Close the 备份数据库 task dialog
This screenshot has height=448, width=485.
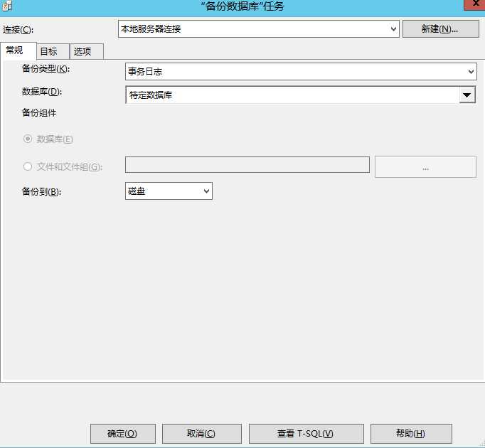pyautogui.click(x=475, y=4)
